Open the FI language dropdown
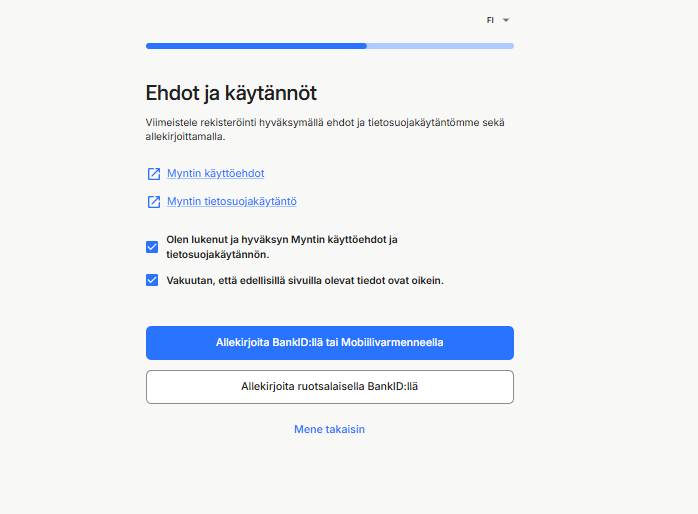Viewport: 698px width, 514px height. [498, 20]
